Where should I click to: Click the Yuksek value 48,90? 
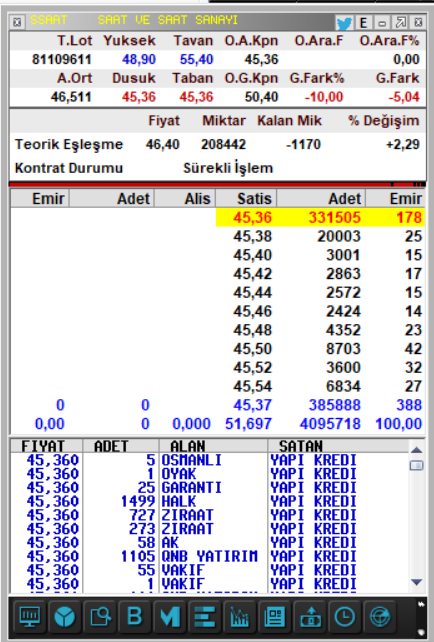pyautogui.click(x=139, y=60)
